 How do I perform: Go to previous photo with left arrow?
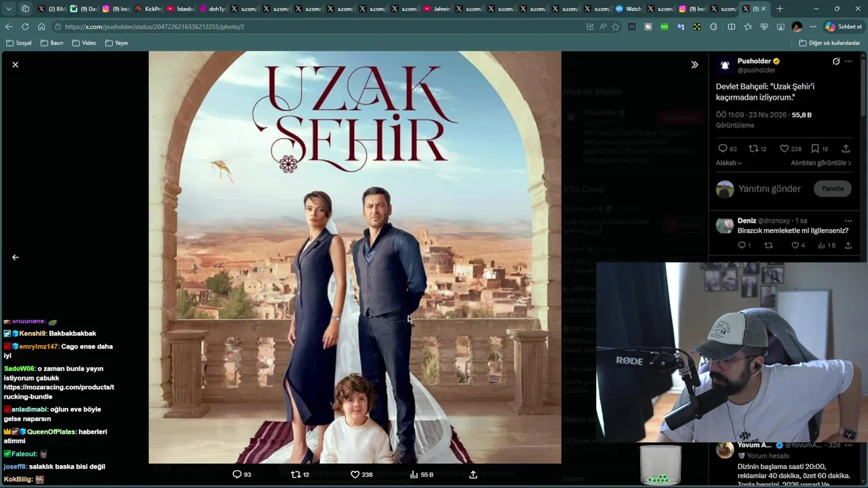pos(15,258)
